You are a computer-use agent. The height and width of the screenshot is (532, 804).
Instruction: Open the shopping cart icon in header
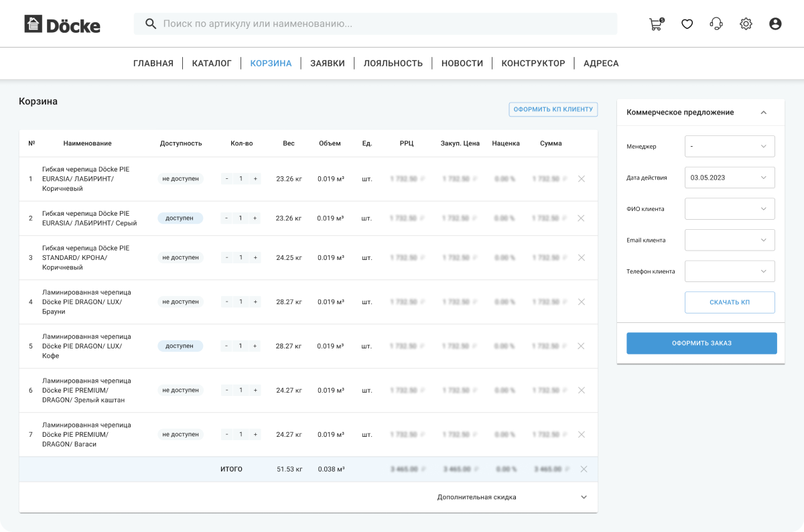657,24
